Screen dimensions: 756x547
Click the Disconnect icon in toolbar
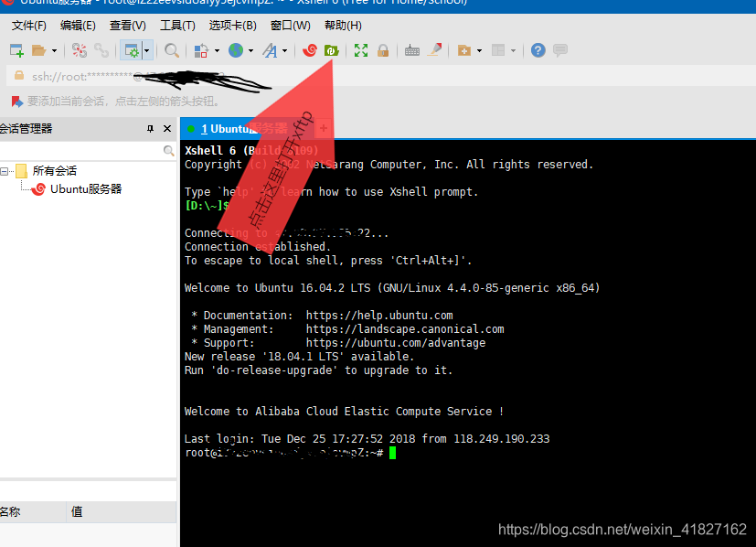coord(80,50)
